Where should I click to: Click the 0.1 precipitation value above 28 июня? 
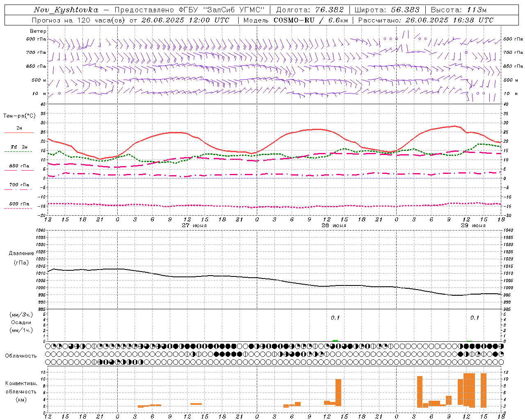click(x=336, y=318)
